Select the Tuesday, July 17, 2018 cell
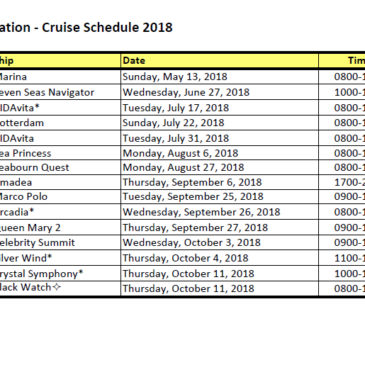 pyautogui.click(x=219, y=108)
